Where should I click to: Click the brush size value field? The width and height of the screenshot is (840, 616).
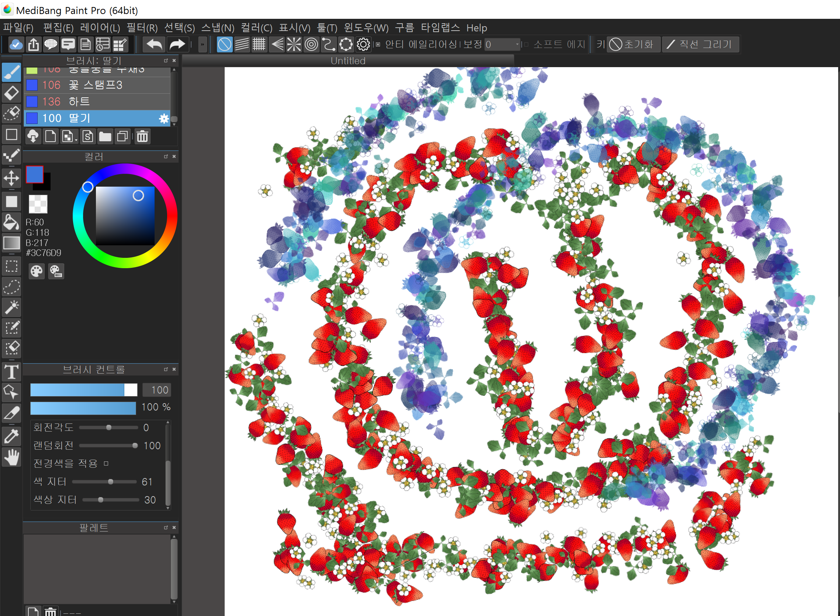(156, 390)
